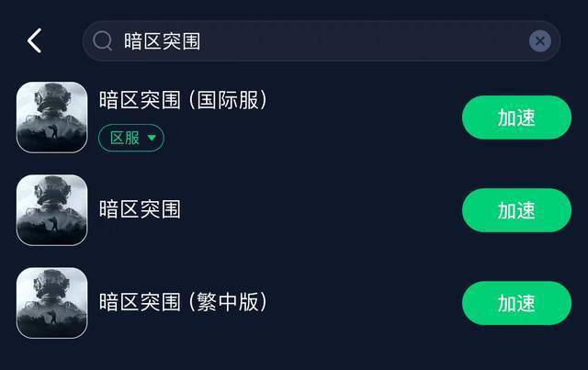Tap the back arrow icon
The image size is (588, 370).
(x=35, y=40)
